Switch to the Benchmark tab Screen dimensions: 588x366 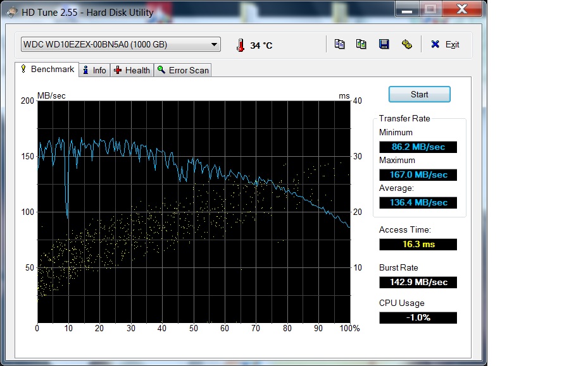[x=47, y=70]
